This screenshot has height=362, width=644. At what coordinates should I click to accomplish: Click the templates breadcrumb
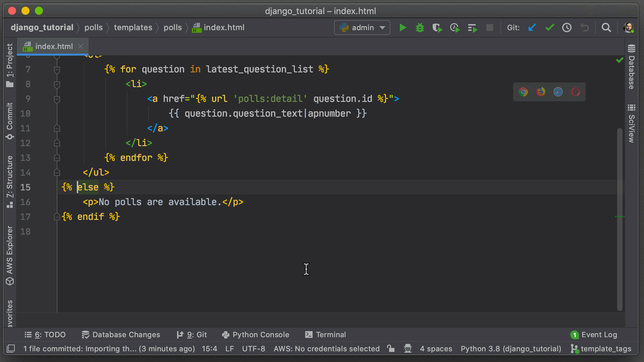tap(133, 27)
